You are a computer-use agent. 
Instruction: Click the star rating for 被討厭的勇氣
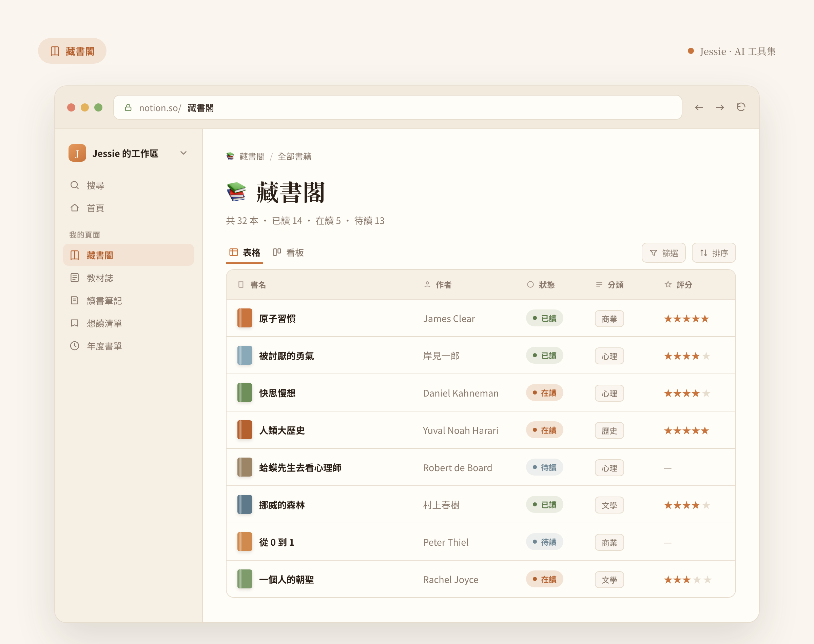click(x=687, y=356)
